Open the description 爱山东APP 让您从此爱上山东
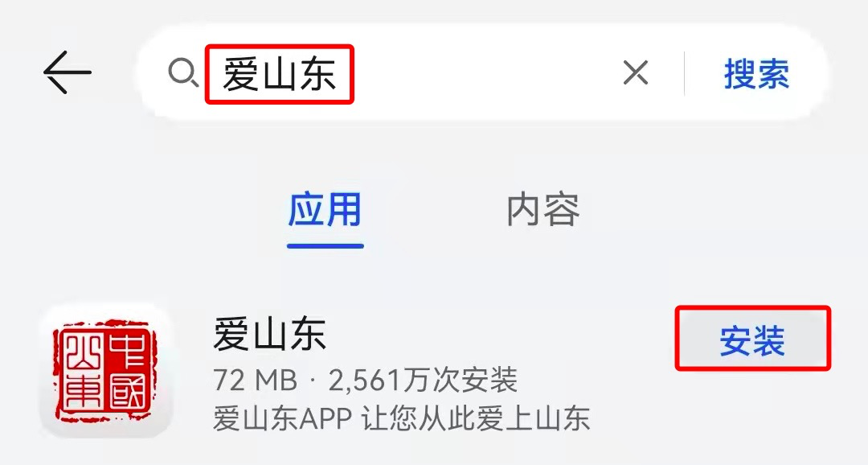This screenshot has height=465, width=868. tap(402, 419)
